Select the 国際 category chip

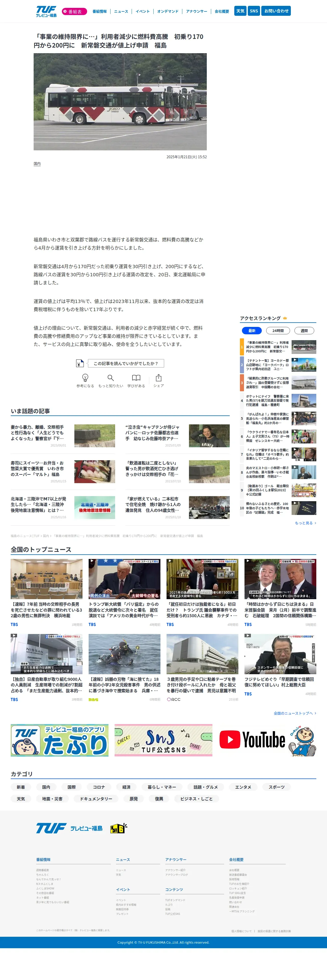(72, 787)
